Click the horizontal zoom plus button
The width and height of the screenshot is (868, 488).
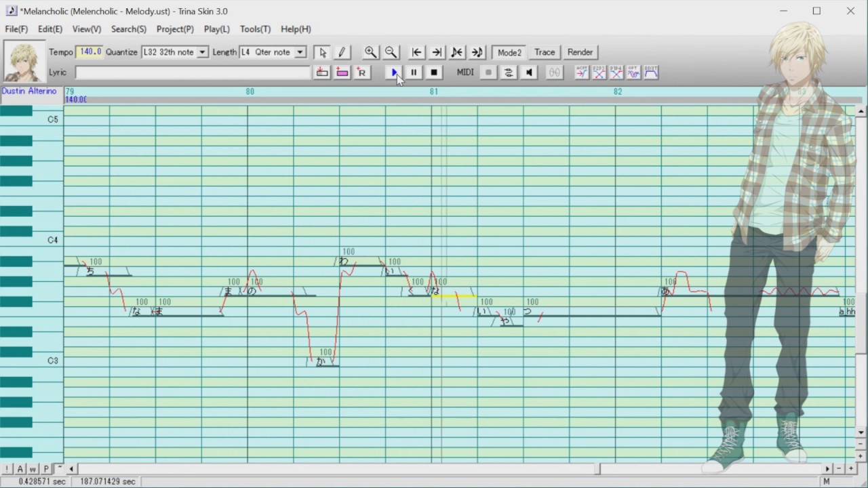pos(851,468)
